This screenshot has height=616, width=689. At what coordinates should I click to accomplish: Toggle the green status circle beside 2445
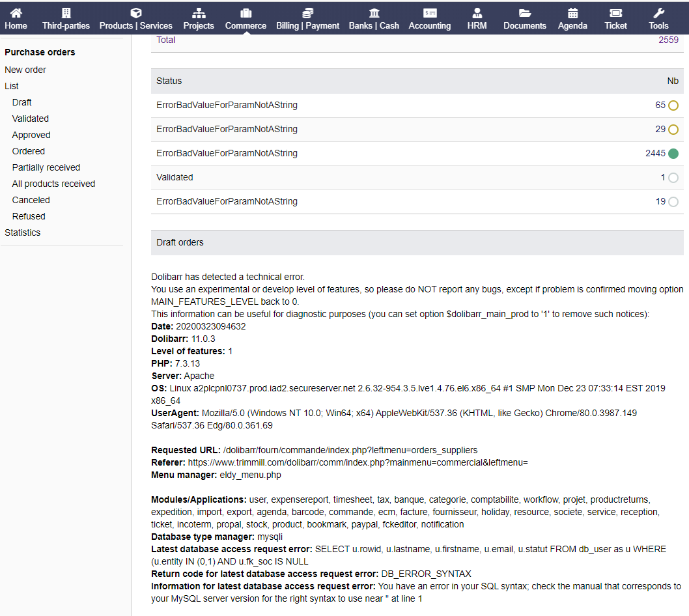coord(673,154)
